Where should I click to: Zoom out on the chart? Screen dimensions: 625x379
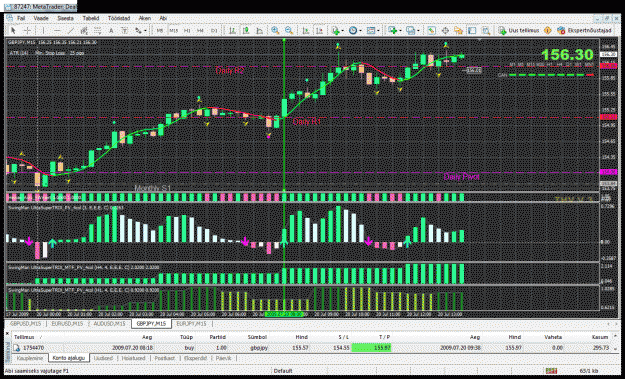pyautogui.click(x=289, y=30)
